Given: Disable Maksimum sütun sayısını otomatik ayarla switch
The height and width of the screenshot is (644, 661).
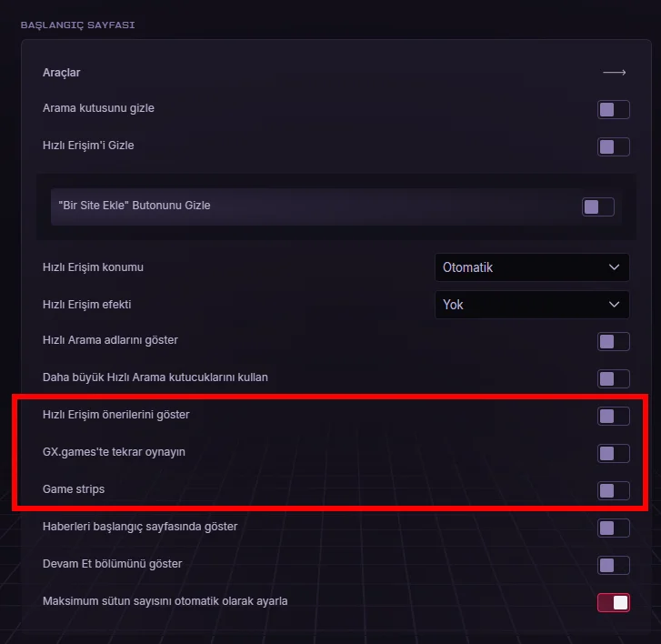Looking at the screenshot, I should click(x=614, y=602).
